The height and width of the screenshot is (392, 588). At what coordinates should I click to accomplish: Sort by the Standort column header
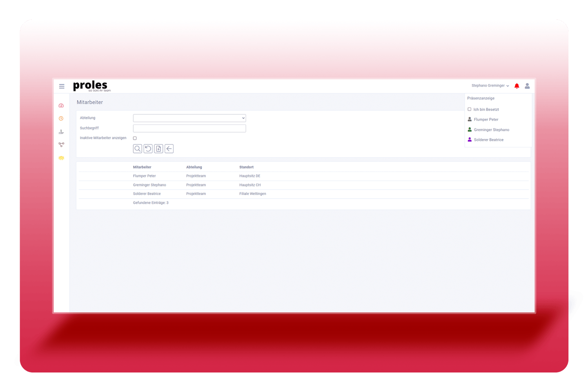[247, 167]
